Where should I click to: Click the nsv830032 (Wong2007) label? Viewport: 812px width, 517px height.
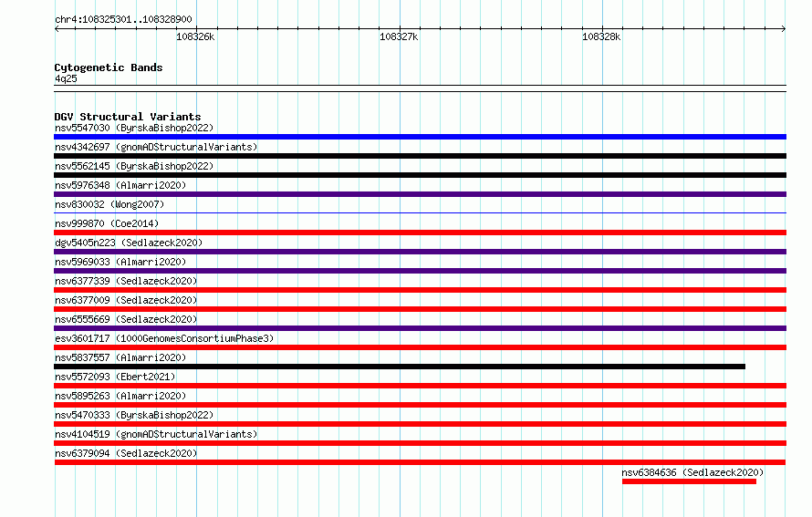109,204
